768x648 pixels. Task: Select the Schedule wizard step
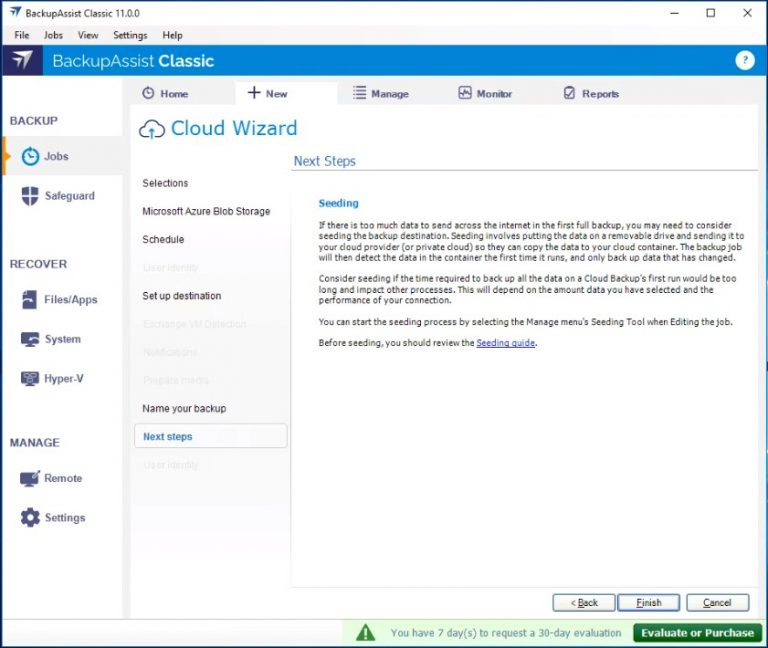(x=163, y=240)
